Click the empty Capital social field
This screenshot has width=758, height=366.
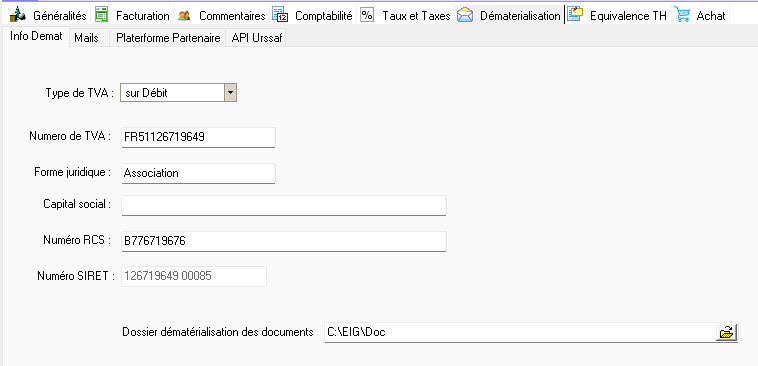(284, 205)
